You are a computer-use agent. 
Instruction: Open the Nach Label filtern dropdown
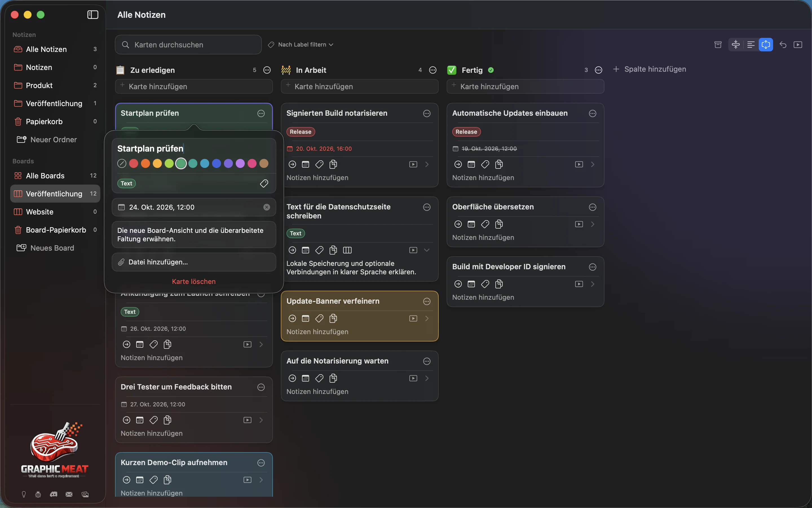[x=301, y=45]
